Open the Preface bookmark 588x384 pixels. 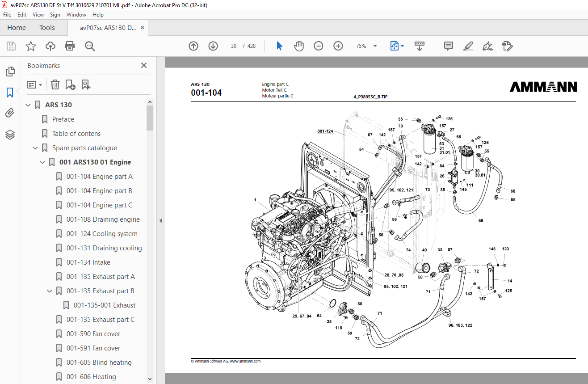(63, 119)
